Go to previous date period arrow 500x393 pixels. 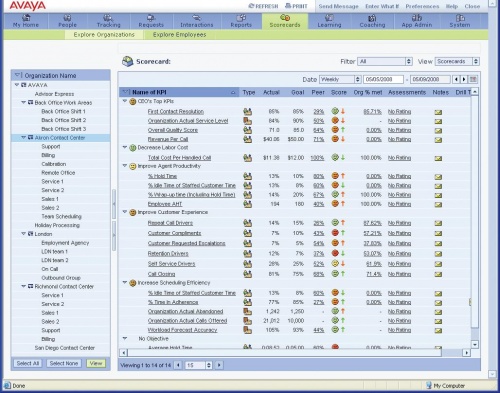coord(456,79)
